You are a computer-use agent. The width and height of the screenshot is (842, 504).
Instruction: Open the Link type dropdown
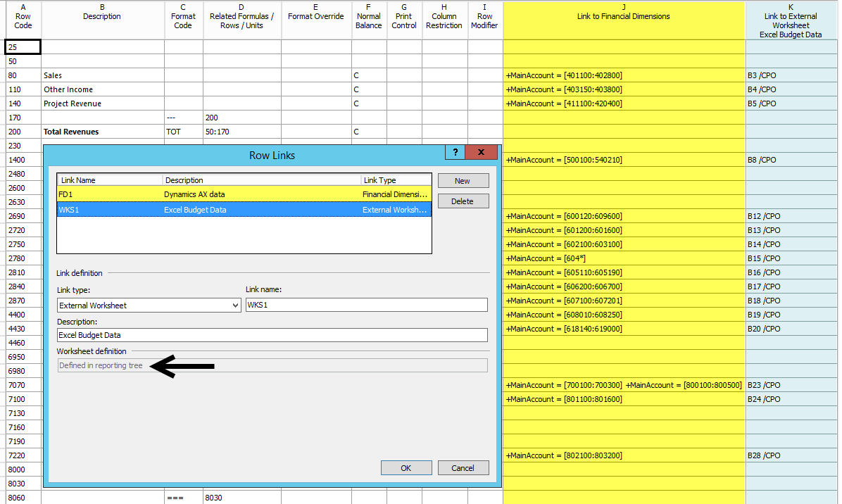pyautogui.click(x=234, y=305)
